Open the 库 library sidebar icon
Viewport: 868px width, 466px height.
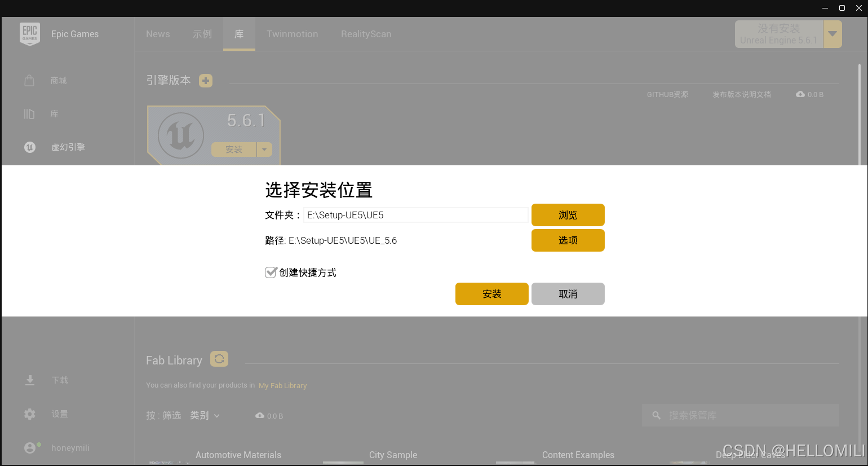pyautogui.click(x=30, y=114)
